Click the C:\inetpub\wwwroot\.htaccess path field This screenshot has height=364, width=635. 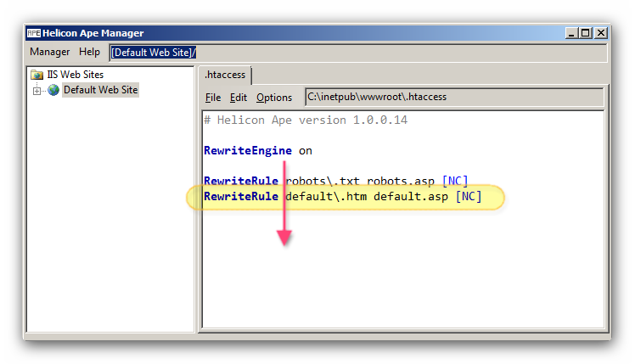[x=453, y=98]
